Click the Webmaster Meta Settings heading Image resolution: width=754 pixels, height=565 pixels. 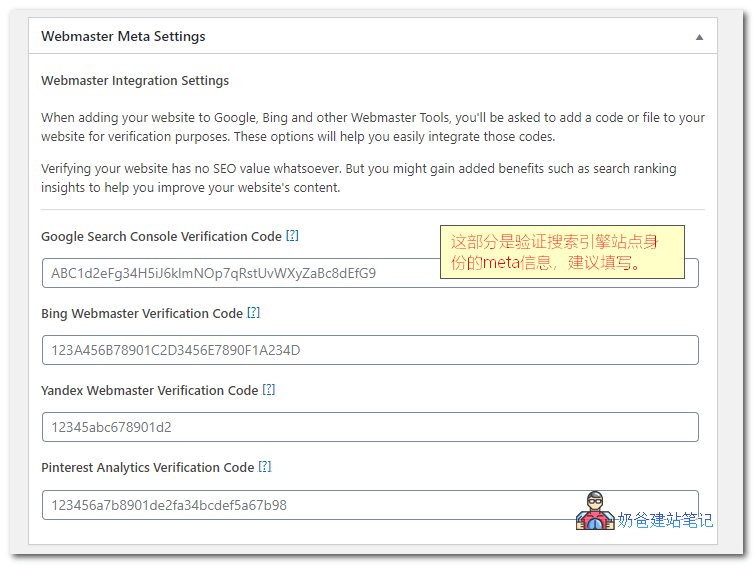coord(123,37)
